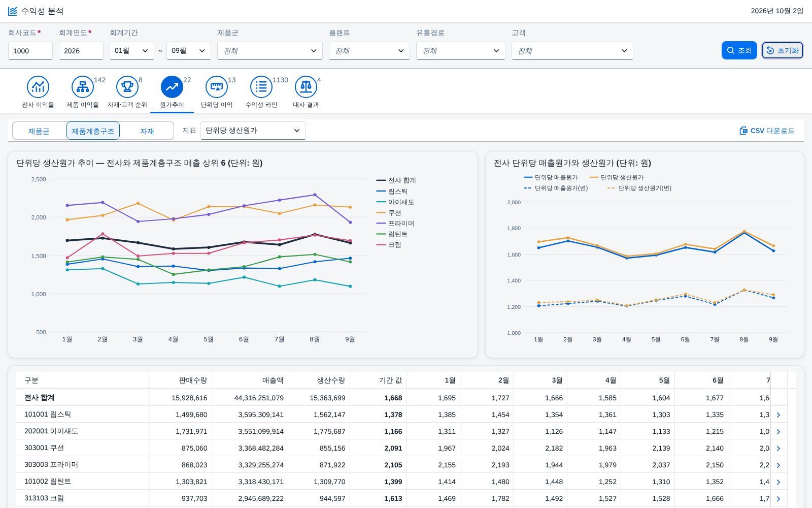The image size is (812, 508).
Task: Open the 지표 단위당 생산원가 dropdown
Action: (x=253, y=131)
